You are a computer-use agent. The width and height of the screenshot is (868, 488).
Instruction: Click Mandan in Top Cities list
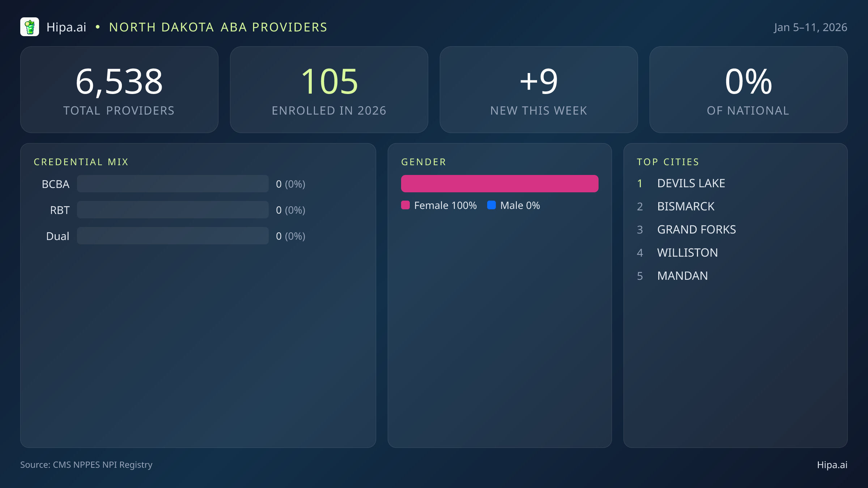click(x=682, y=276)
